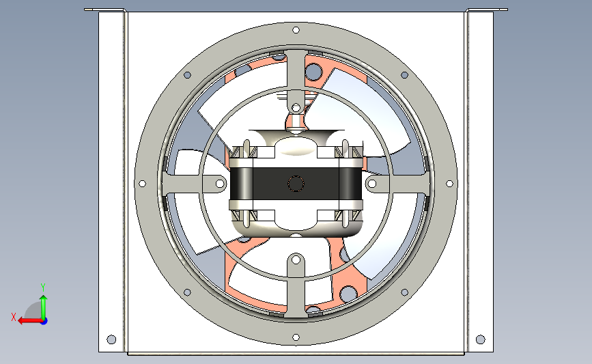Select the rightmost mounting hole on fan ring

(450, 184)
